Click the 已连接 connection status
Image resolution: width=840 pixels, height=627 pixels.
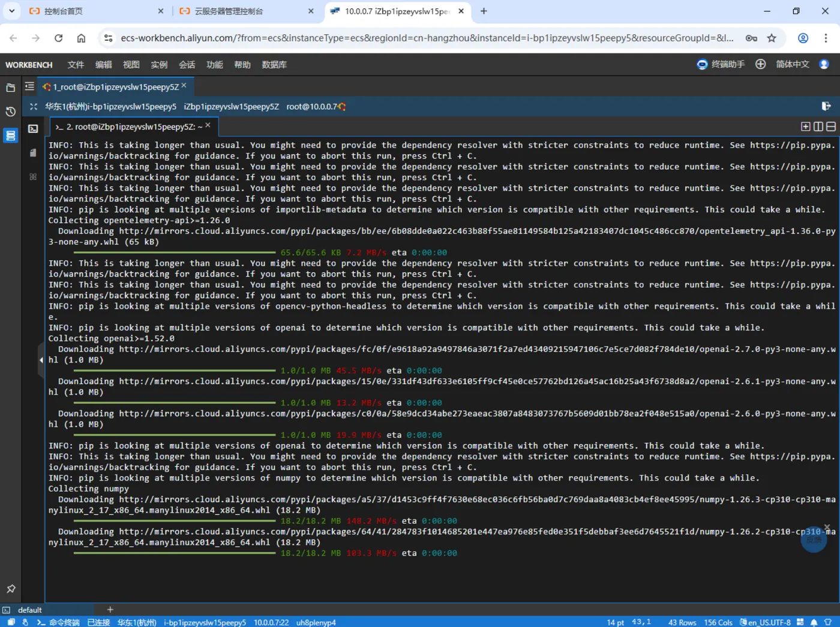tap(99, 622)
